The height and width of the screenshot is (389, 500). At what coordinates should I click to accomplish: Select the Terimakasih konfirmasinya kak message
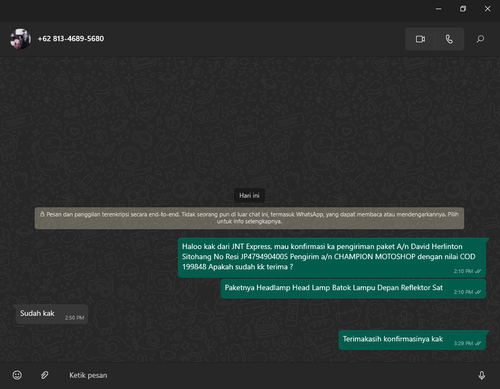412,340
